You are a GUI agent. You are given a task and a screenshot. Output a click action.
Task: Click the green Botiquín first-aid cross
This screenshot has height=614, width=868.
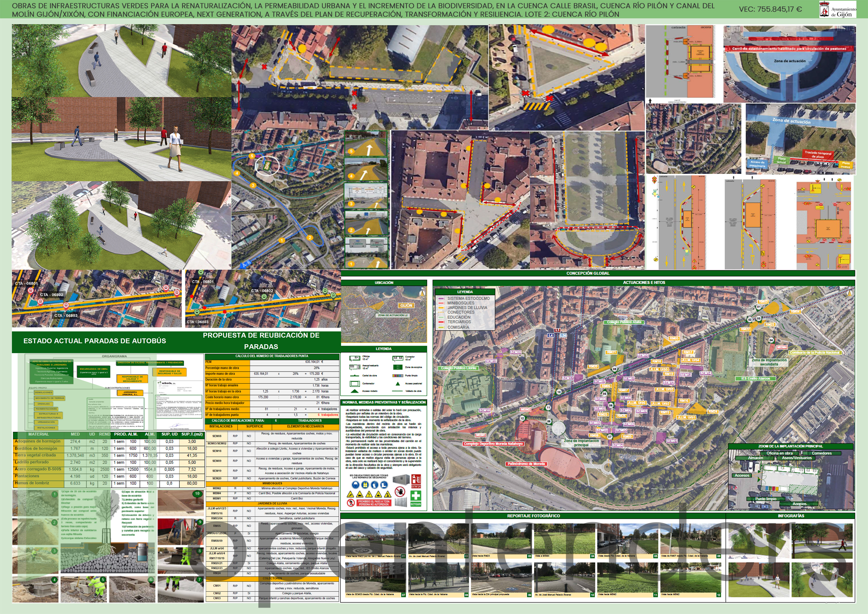(x=416, y=497)
